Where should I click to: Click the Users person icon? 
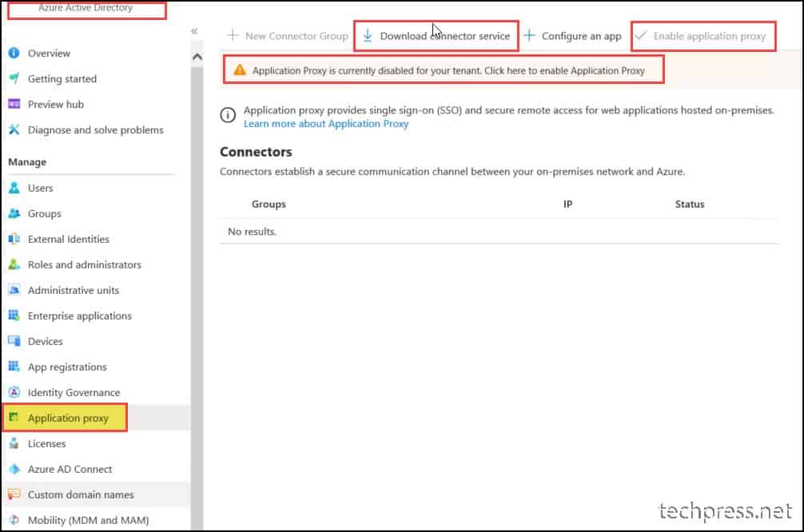tap(14, 188)
